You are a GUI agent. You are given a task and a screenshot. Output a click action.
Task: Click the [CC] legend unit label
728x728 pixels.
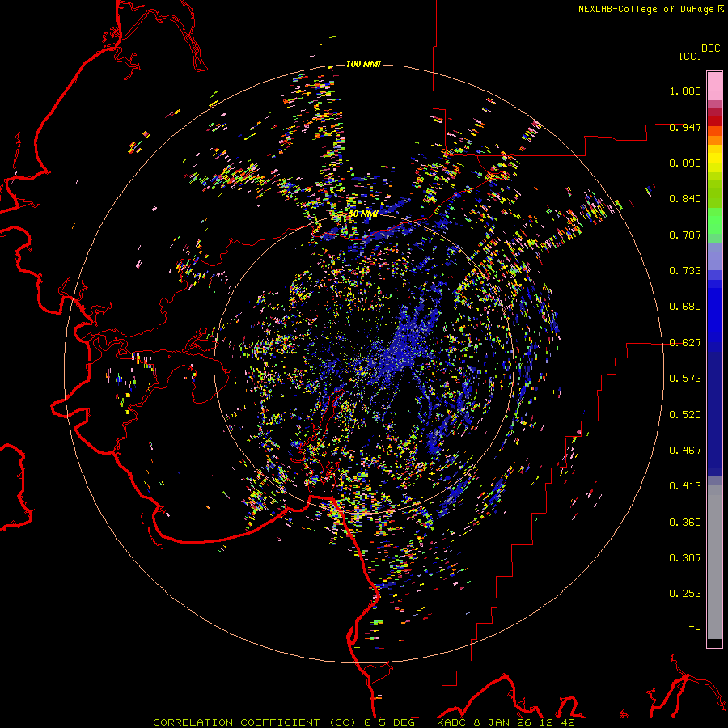pyautogui.click(x=690, y=56)
